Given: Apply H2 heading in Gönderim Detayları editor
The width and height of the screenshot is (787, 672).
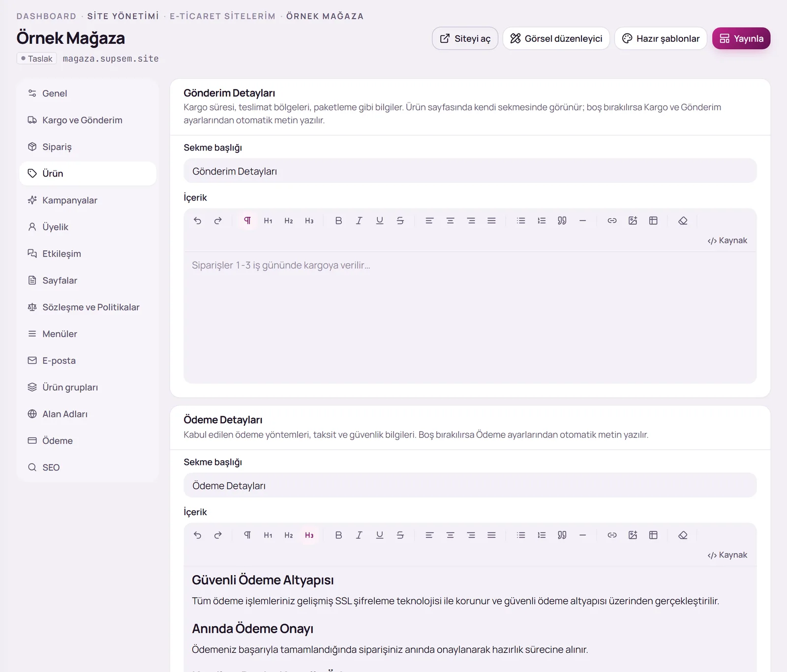Looking at the screenshot, I should tap(289, 221).
